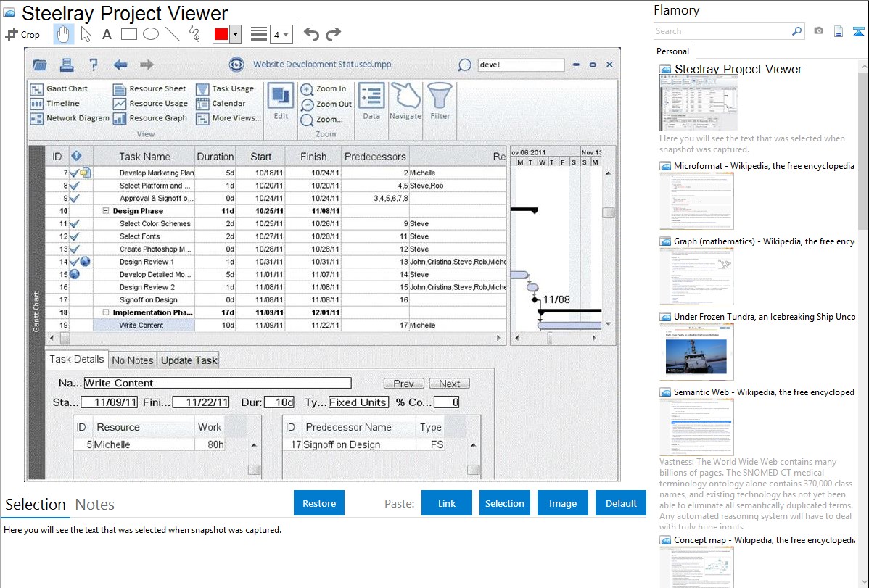Open Graph (mathematics) Wikipedia snapshot title
Viewport: 869px width, 588px height.
coord(764,241)
